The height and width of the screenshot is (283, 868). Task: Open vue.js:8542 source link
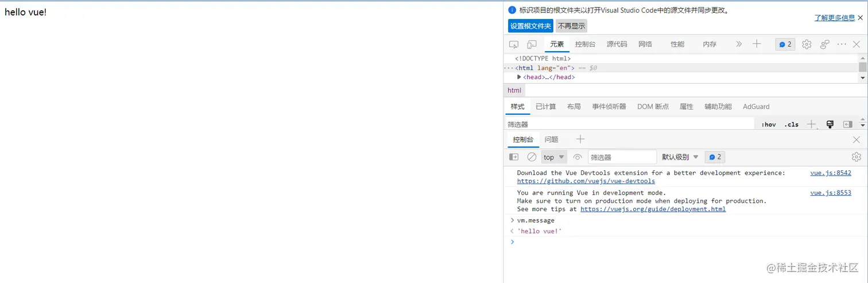click(x=831, y=173)
